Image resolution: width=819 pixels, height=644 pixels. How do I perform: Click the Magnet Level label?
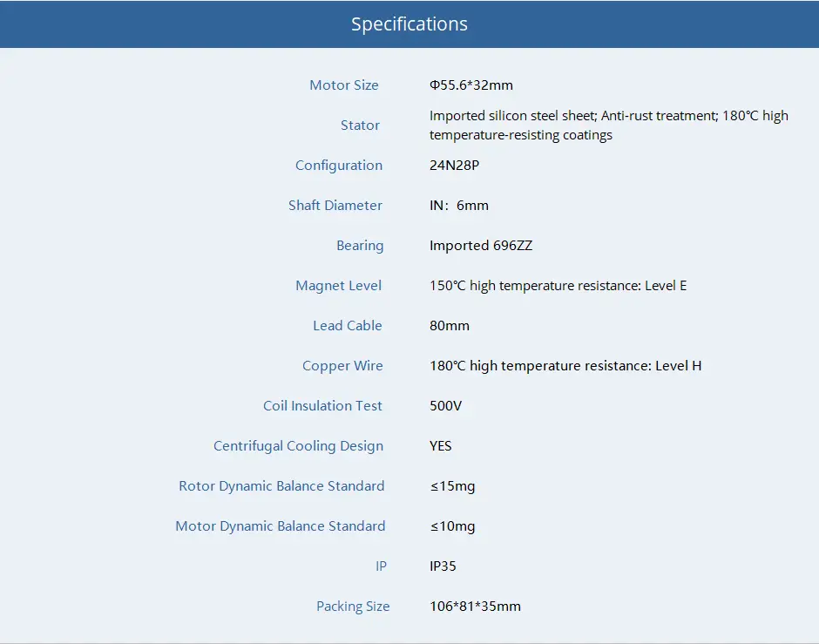point(339,286)
